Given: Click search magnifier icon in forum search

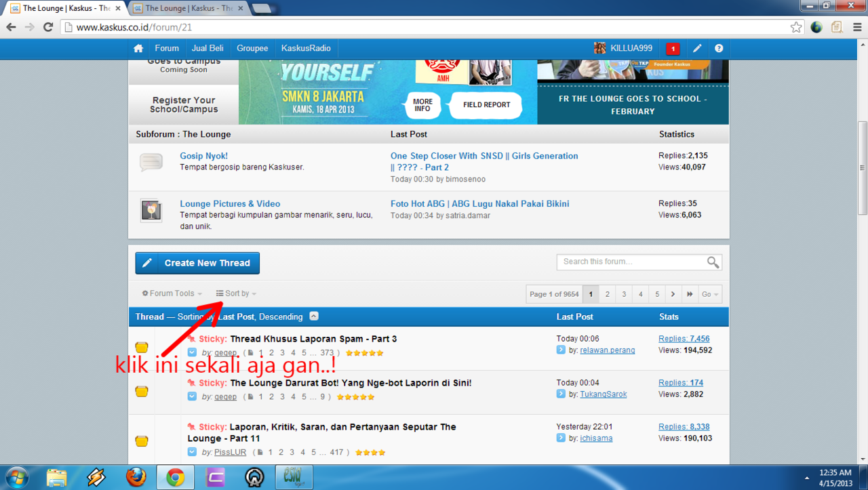Looking at the screenshot, I should pos(713,262).
